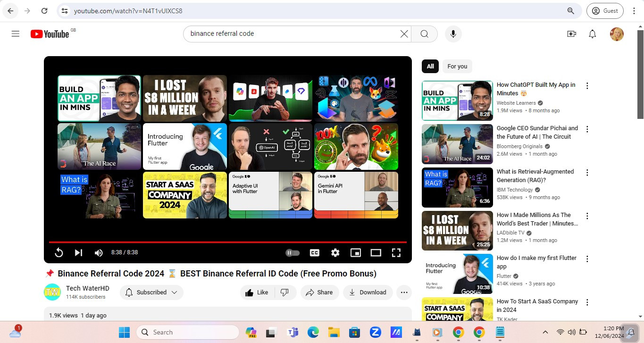Select Adaptive UI with Flutter endscreen tile
The image size is (644, 343).
270,195
